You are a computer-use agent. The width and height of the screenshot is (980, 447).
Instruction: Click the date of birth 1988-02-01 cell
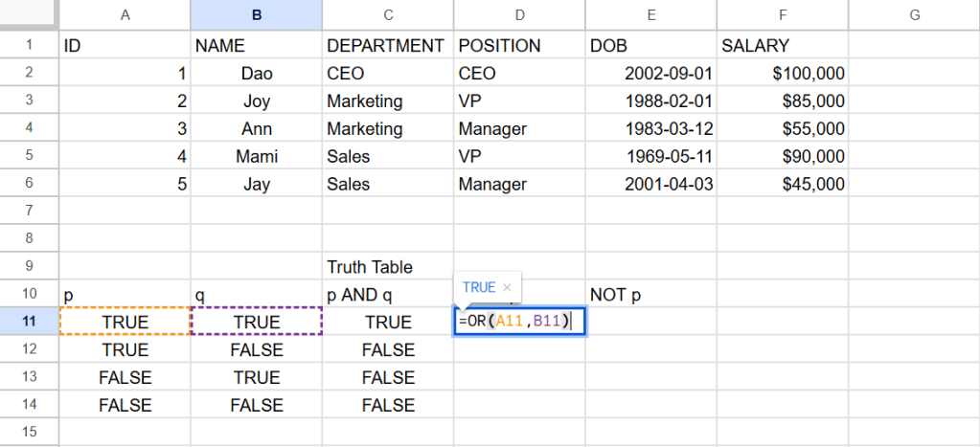coord(650,101)
